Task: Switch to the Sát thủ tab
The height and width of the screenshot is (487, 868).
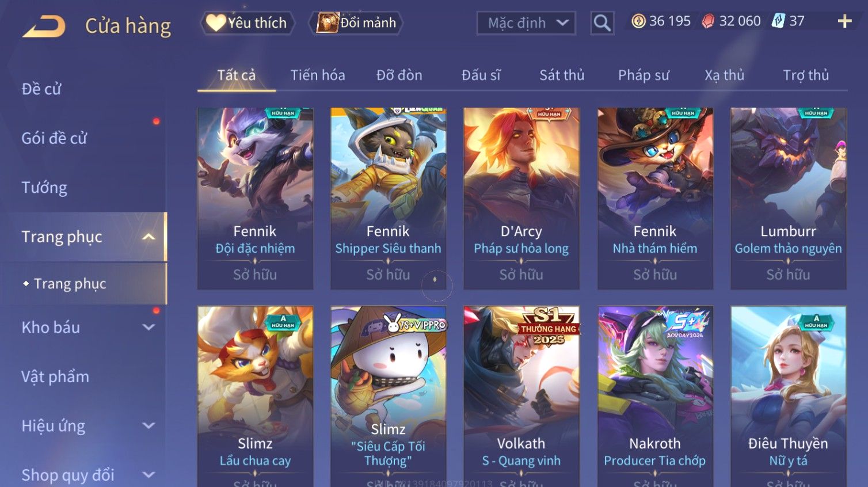Action: (x=562, y=75)
